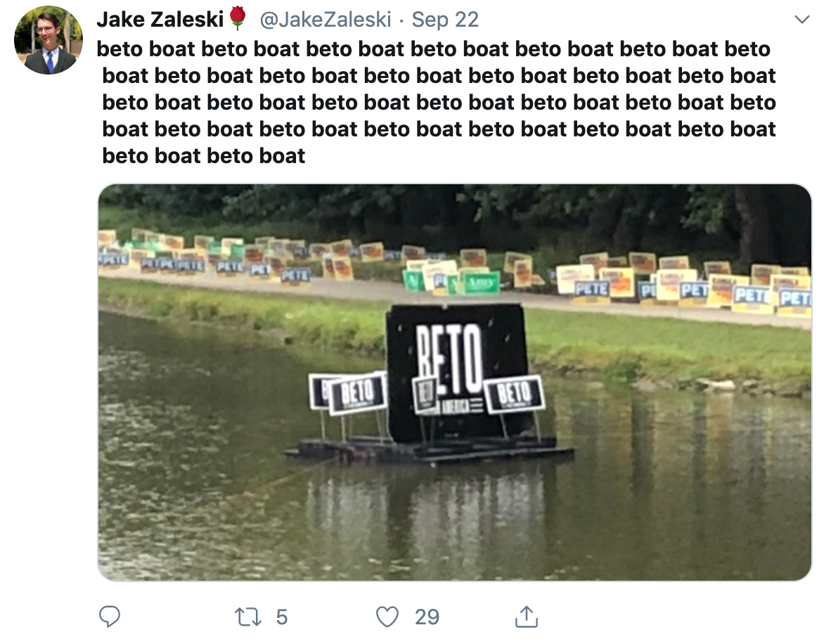Viewport: 831px width, 644px height.
Task: Open the beto boat photo attachment
Action: (455, 382)
